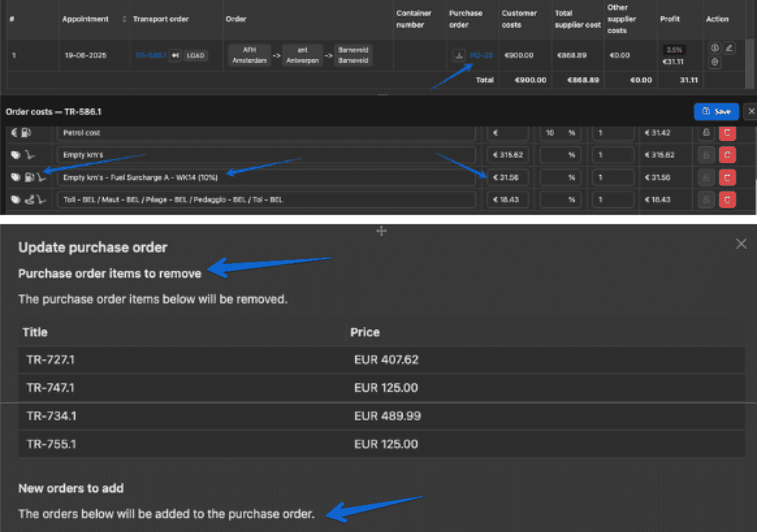Image resolution: width=757 pixels, height=532 pixels.
Task: Sort by the Appointment column arrows
Action: point(124,19)
